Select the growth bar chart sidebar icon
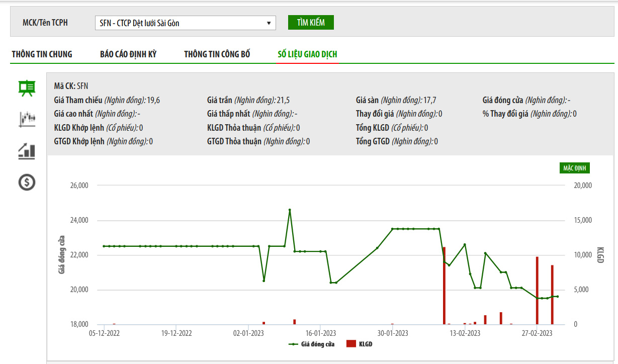Screen dimensions: 618x364 (x=27, y=151)
